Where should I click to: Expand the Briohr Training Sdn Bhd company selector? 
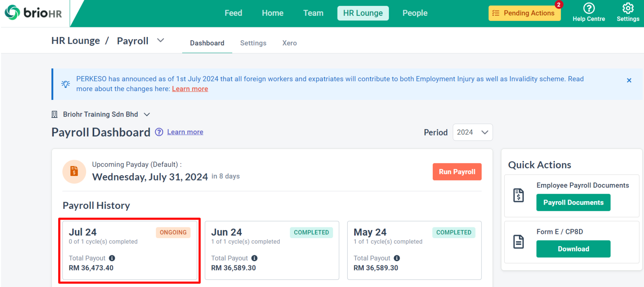[147, 115]
